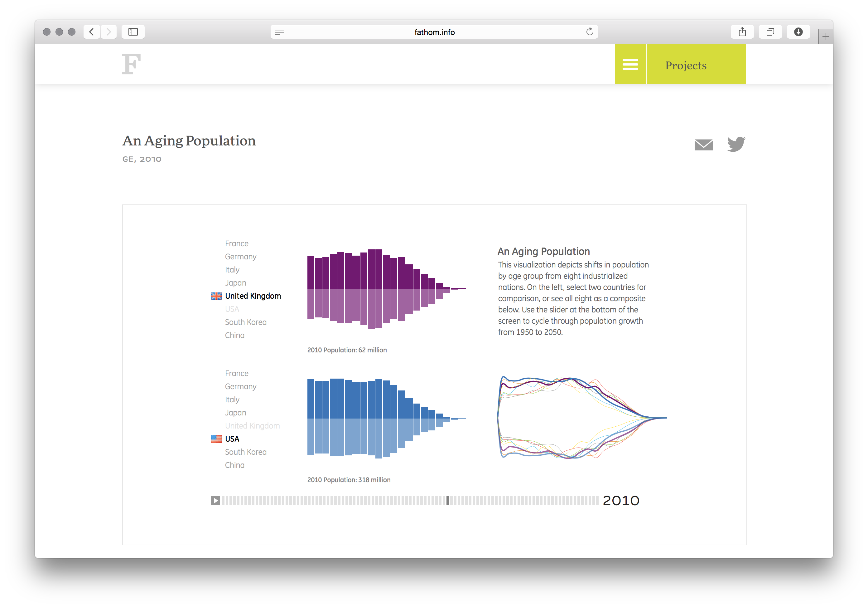The height and width of the screenshot is (608, 868).
Task: Click the email share icon
Action: (x=704, y=144)
